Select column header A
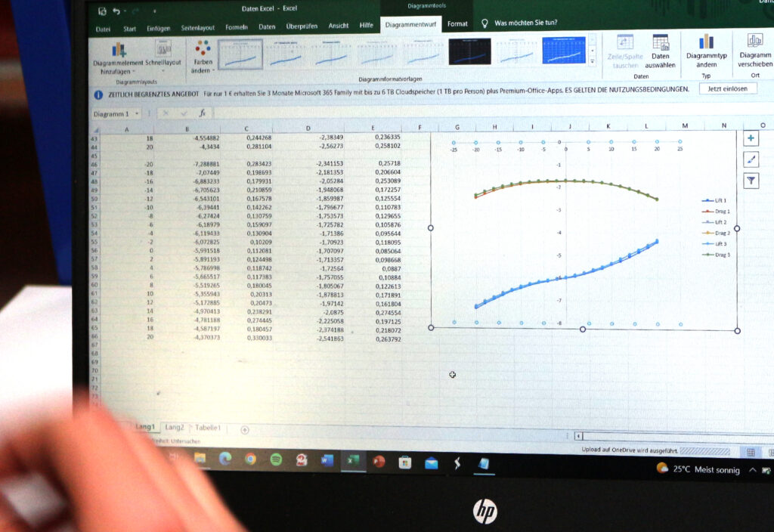774x532 pixels. coord(127,129)
